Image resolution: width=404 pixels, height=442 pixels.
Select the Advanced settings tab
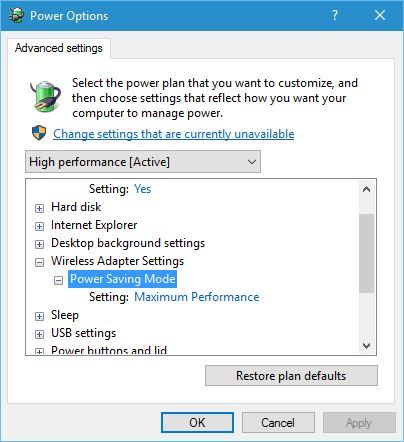point(59,48)
